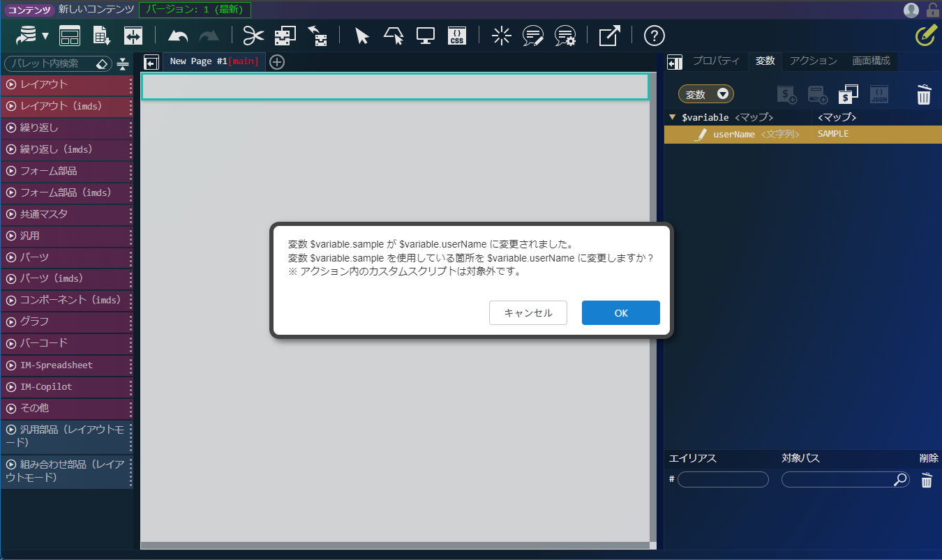942x560 pixels.
Task: Click the scissors cut icon
Action: click(253, 36)
